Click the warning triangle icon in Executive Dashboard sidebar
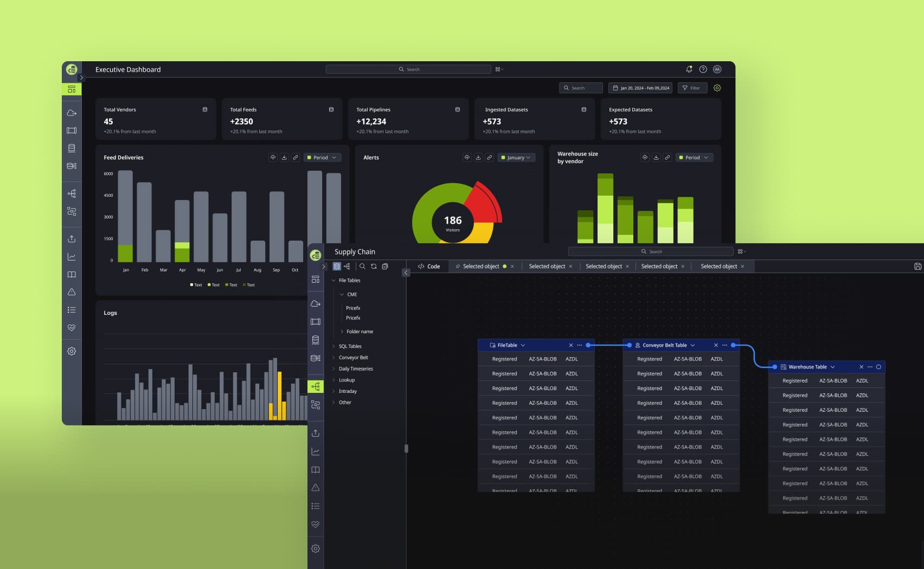The image size is (924, 569). point(72,292)
